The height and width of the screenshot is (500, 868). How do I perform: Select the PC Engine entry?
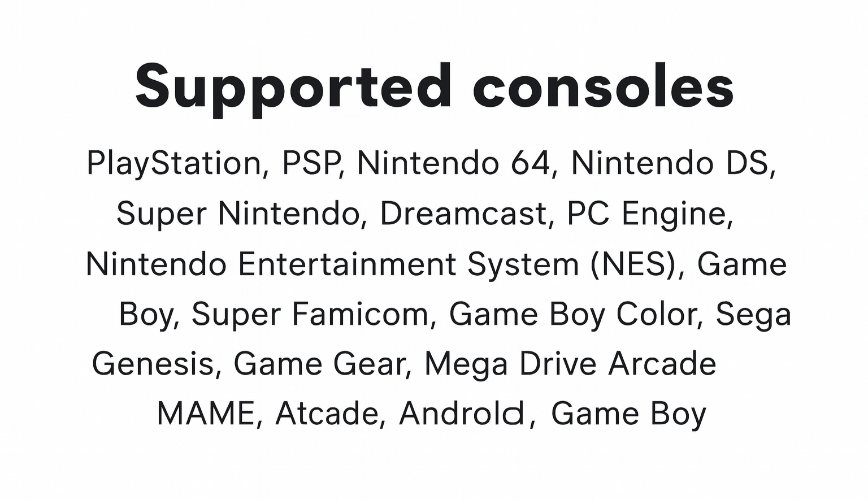(x=646, y=214)
